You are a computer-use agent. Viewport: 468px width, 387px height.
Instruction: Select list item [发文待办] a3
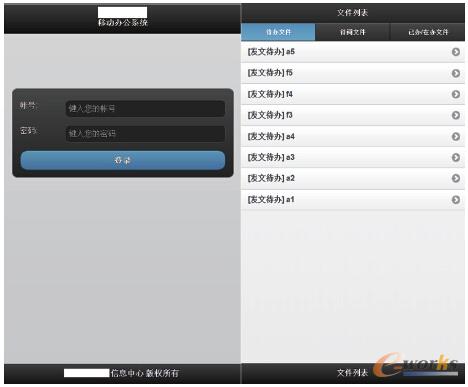[353, 157]
